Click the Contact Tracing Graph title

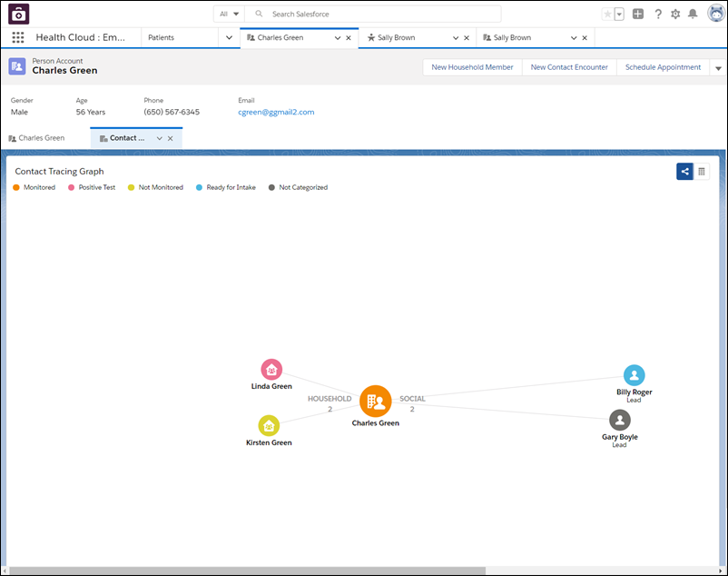[x=59, y=172]
